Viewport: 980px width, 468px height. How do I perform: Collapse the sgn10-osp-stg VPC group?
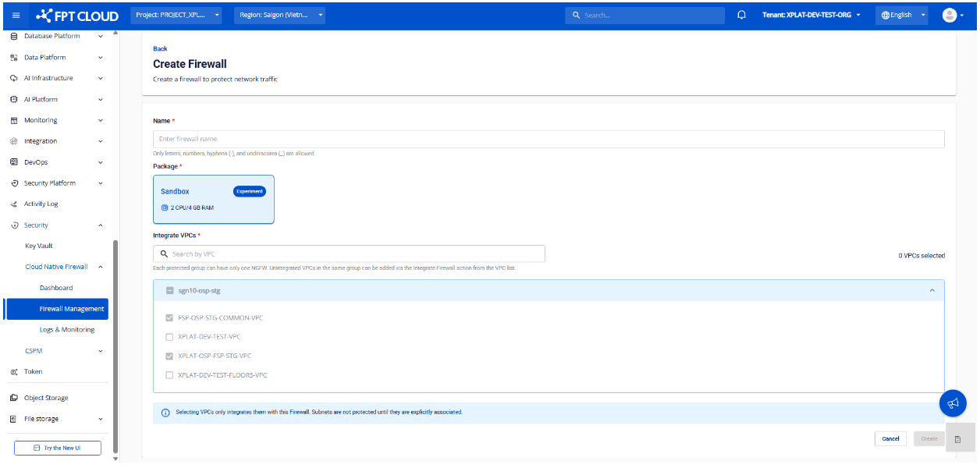[931, 290]
